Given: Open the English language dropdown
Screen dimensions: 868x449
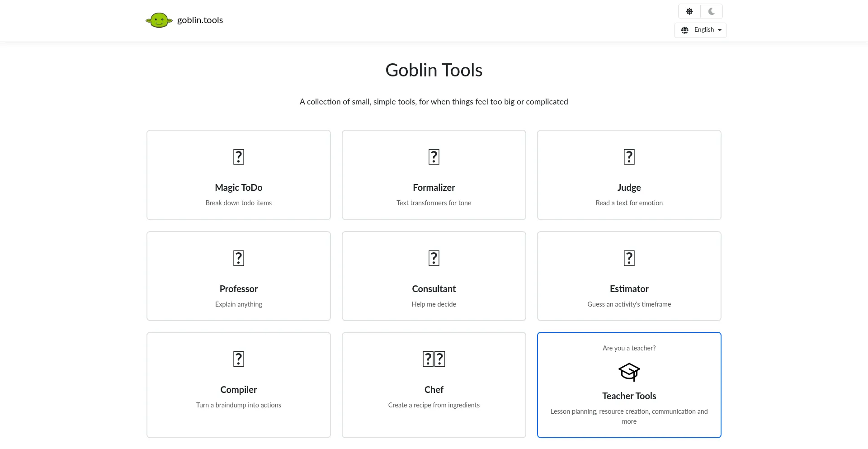Looking at the screenshot, I should [x=700, y=30].
